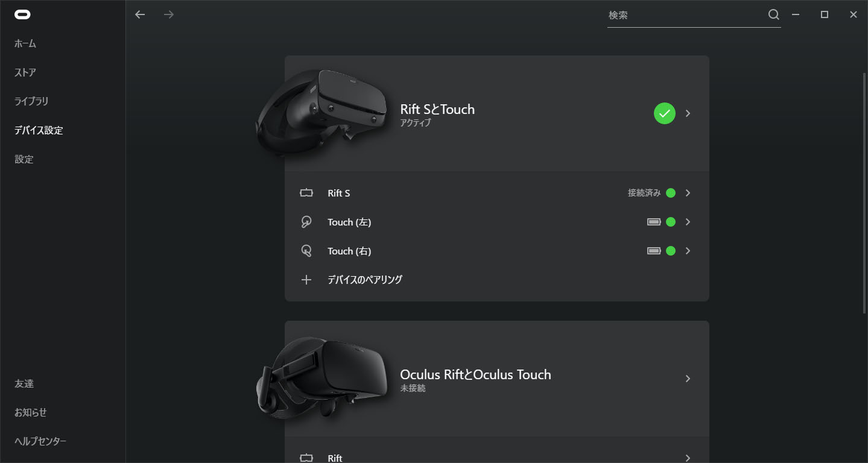The height and width of the screenshot is (463, 868).
Task: Expand the Oculus RiftとOculus Touch chevron
Action: click(x=688, y=379)
